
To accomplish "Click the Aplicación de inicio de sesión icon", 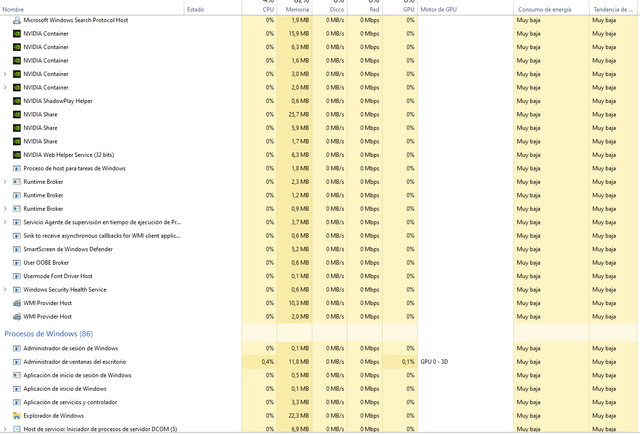I will click(17, 375).
